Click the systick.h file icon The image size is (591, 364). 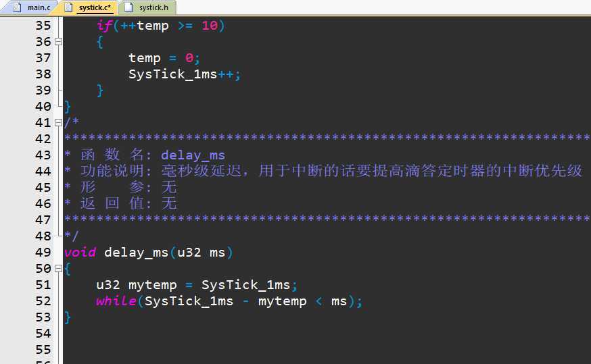tap(128, 7)
